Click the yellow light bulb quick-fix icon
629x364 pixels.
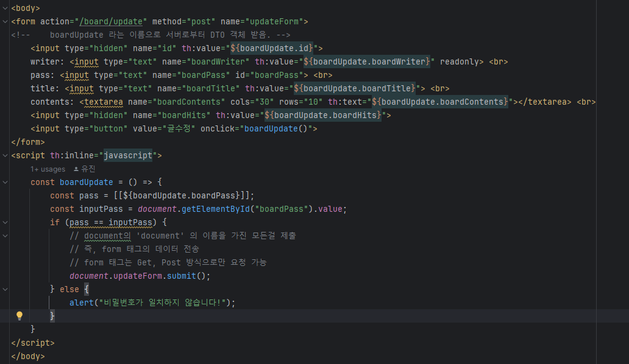pos(20,315)
